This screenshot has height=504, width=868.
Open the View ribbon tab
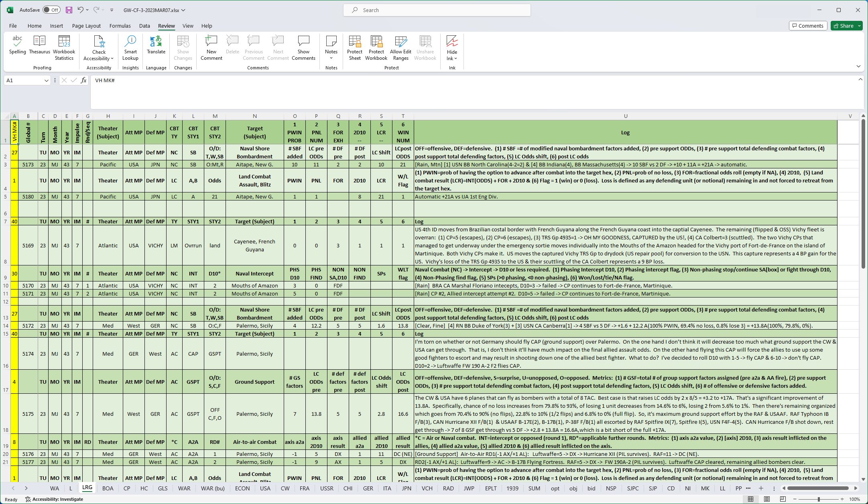point(188,26)
